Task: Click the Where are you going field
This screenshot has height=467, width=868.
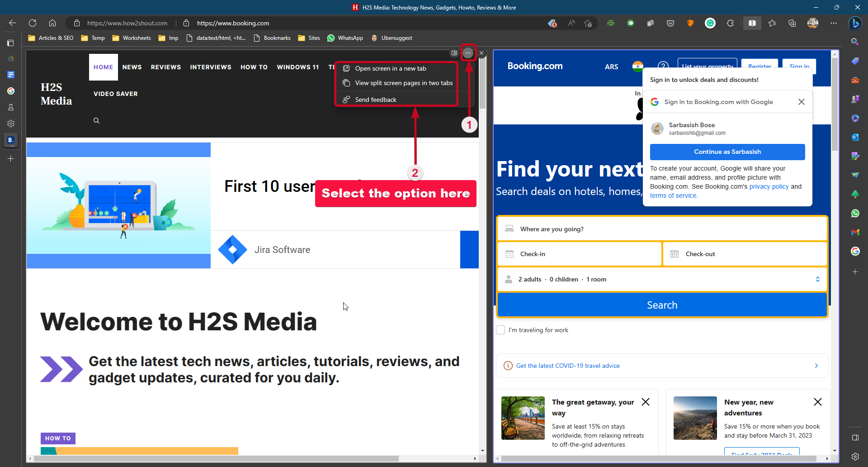Action: click(x=662, y=229)
